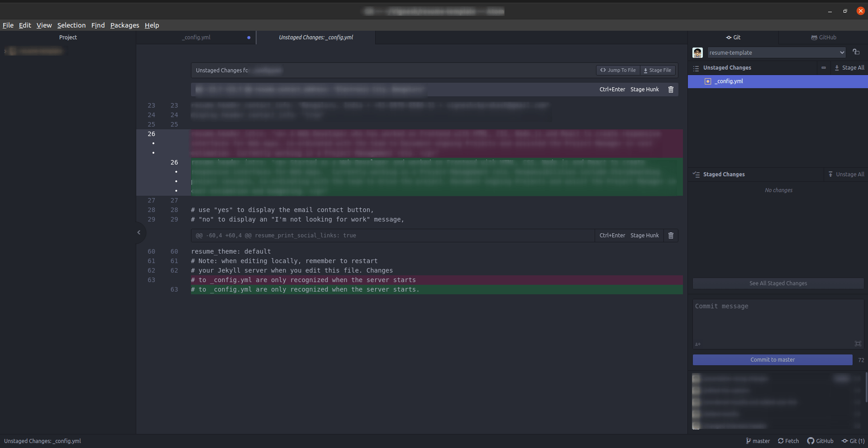Viewport: 868px width, 448px height.
Task: Click the Stage File button
Action: 658,70
